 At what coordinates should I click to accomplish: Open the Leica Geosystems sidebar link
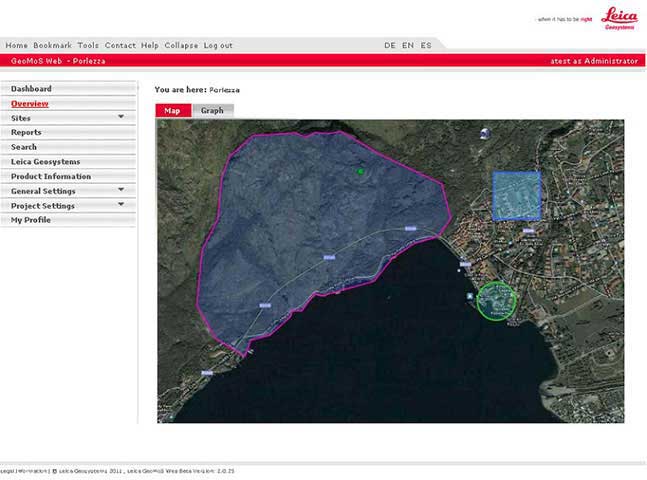68,162
